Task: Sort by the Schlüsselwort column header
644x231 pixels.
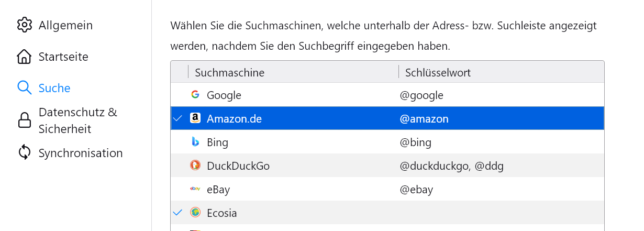Action: [438, 72]
